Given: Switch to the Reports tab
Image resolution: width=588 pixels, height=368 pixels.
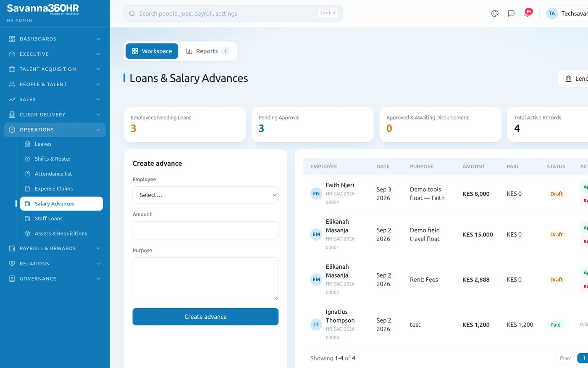Looking at the screenshot, I should [207, 51].
